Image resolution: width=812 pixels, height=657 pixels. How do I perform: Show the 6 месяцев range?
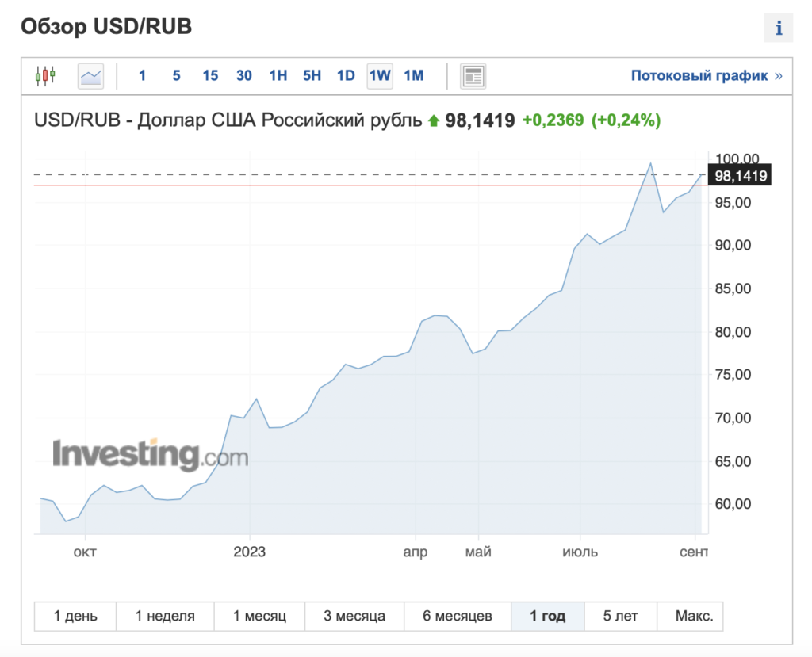click(x=458, y=616)
